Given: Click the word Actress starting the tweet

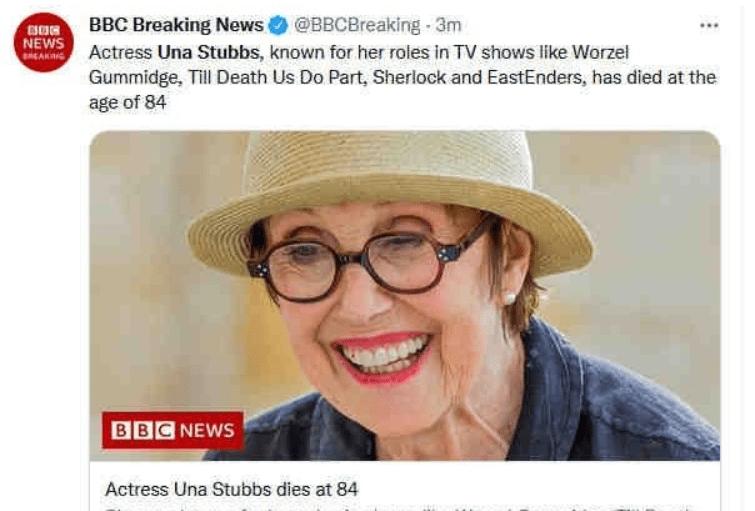Looking at the screenshot, I should pos(120,52).
